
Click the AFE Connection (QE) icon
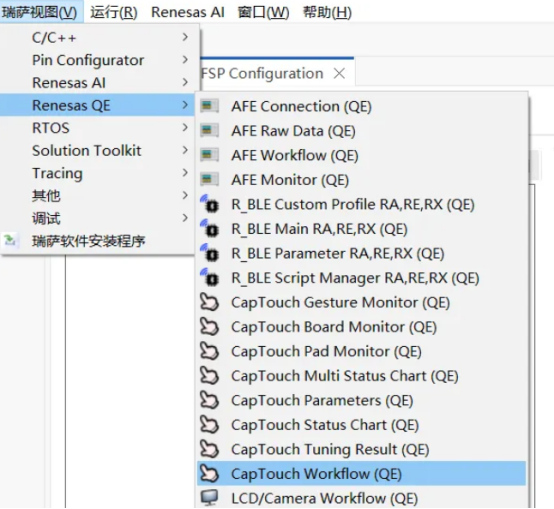[210, 106]
